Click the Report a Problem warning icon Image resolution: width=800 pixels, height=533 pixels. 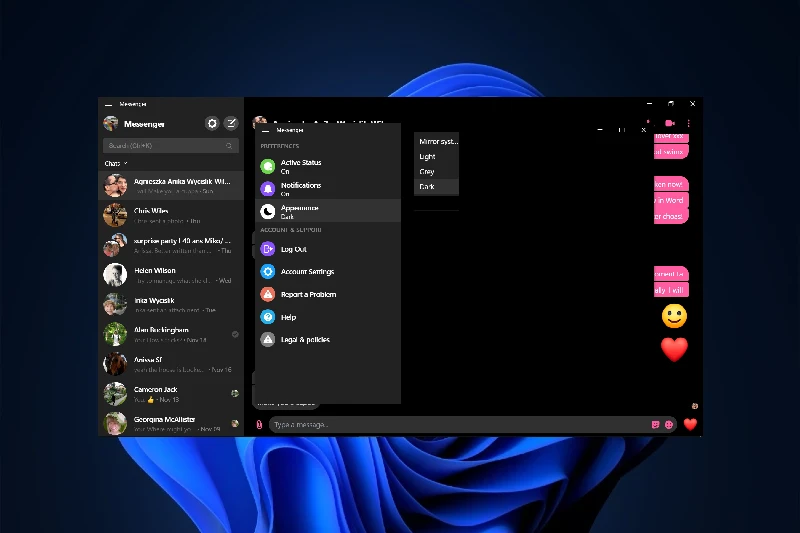[268, 294]
